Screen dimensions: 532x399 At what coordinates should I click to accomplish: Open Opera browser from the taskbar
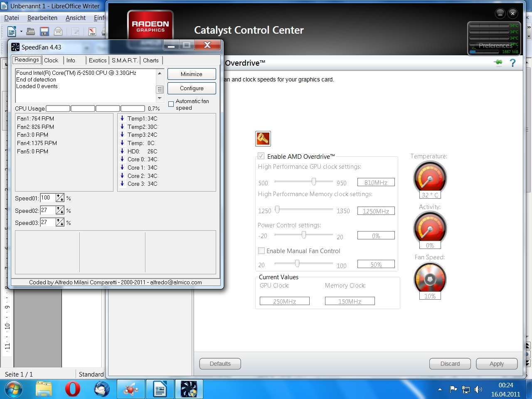[x=73, y=389]
